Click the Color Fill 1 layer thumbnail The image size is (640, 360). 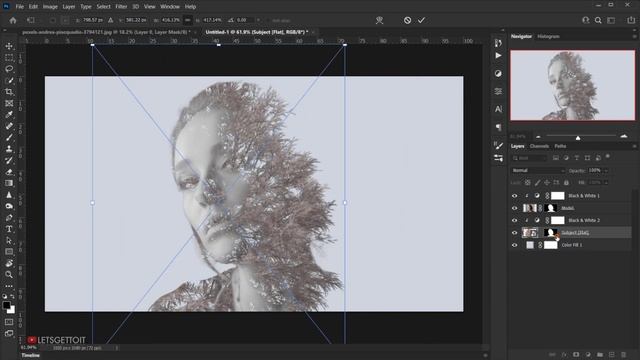coord(530,245)
